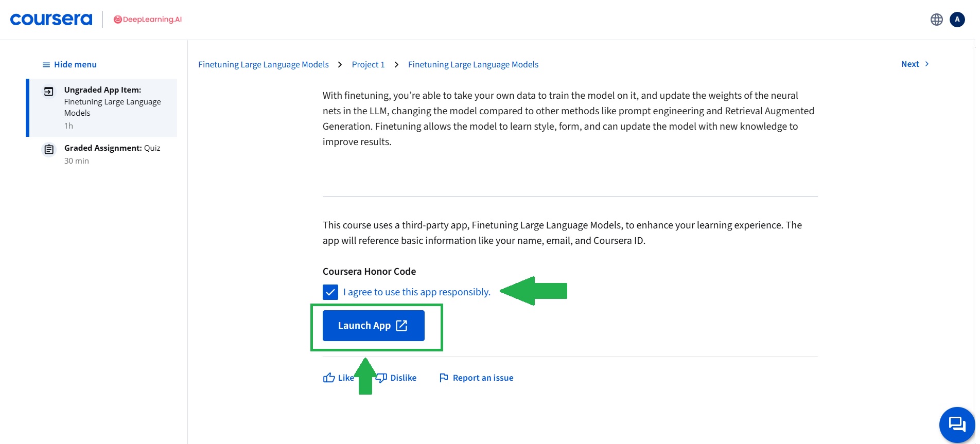Click the thumbs-up Like icon

329,378
